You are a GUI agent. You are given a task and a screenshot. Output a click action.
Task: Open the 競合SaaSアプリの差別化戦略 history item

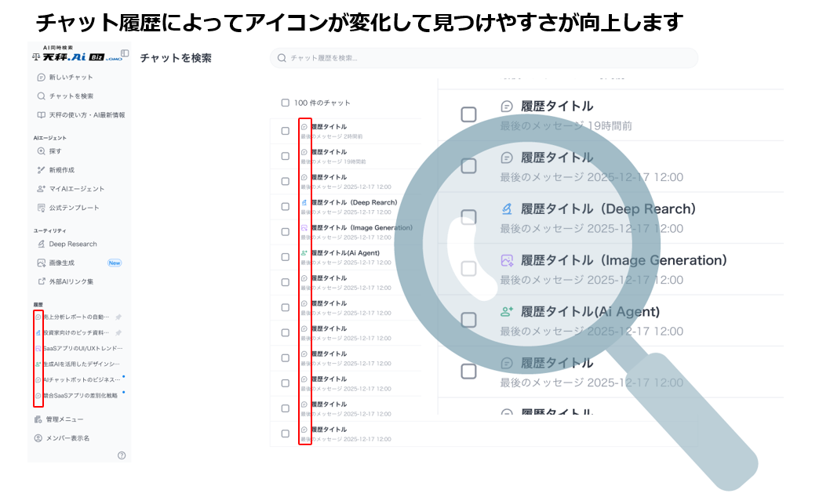81,396
